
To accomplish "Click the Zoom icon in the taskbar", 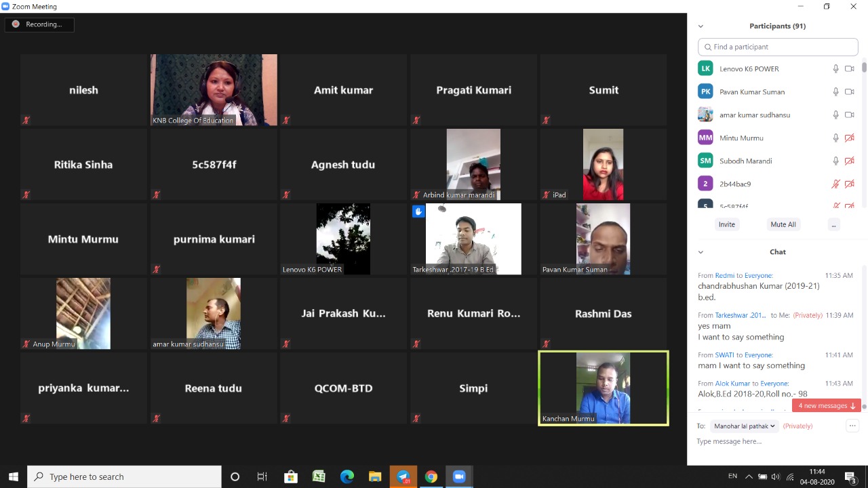I will [458, 476].
